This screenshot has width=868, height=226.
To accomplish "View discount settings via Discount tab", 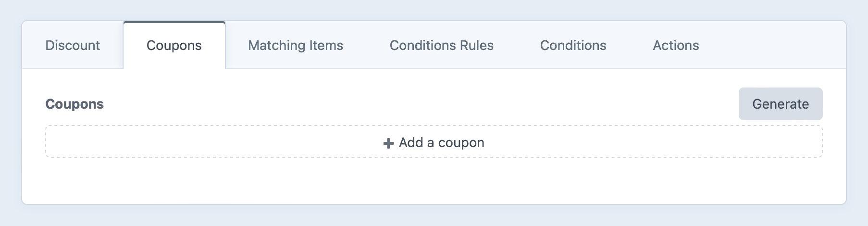I will (x=73, y=45).
